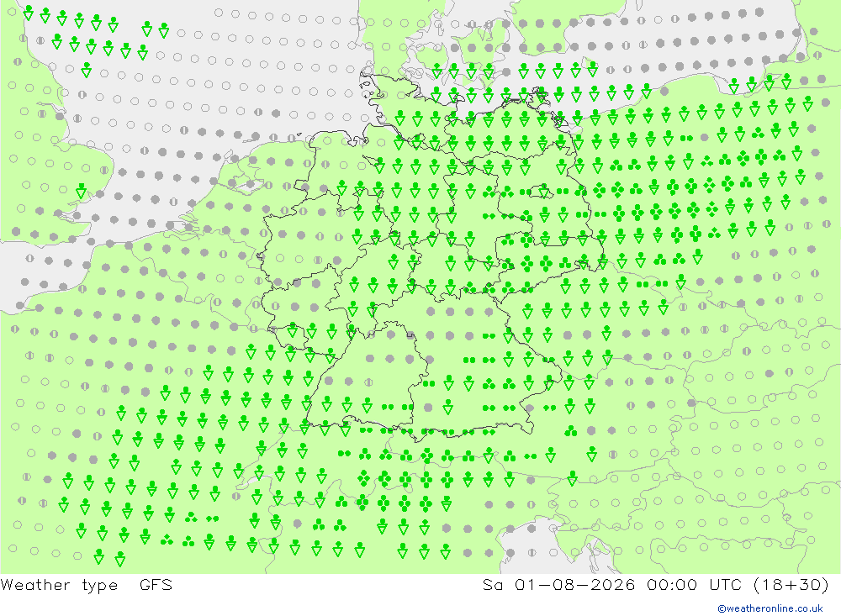Click the 'Weather type GFS' caption

pos(87,585)
